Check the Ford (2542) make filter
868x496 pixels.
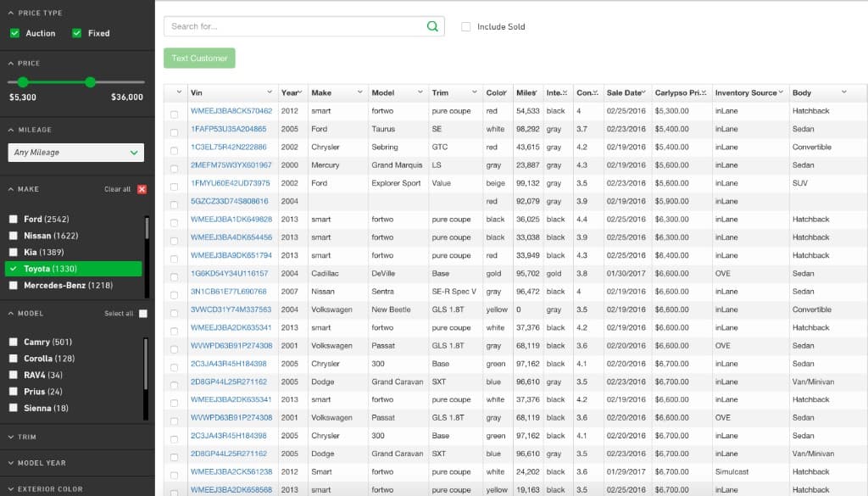tap(12, 219)
